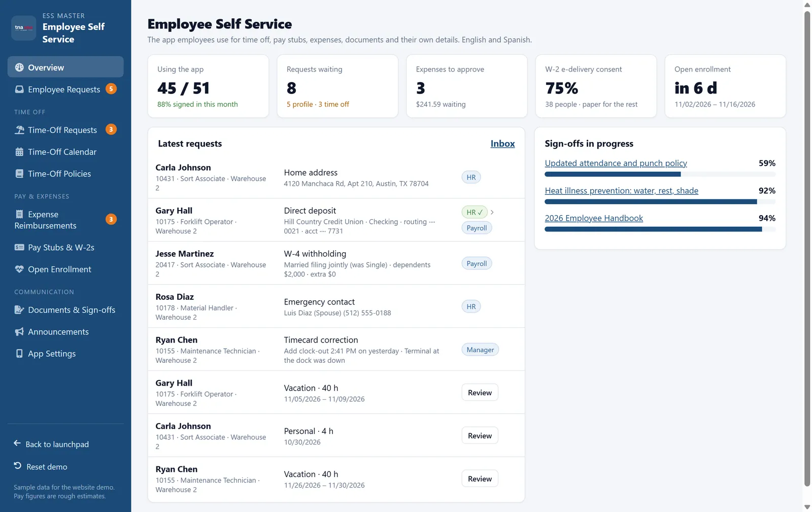Screen dimensions: 812x512
Task: Review Carla Johnson's Personal 4 h request
Action: coord(480,436)
